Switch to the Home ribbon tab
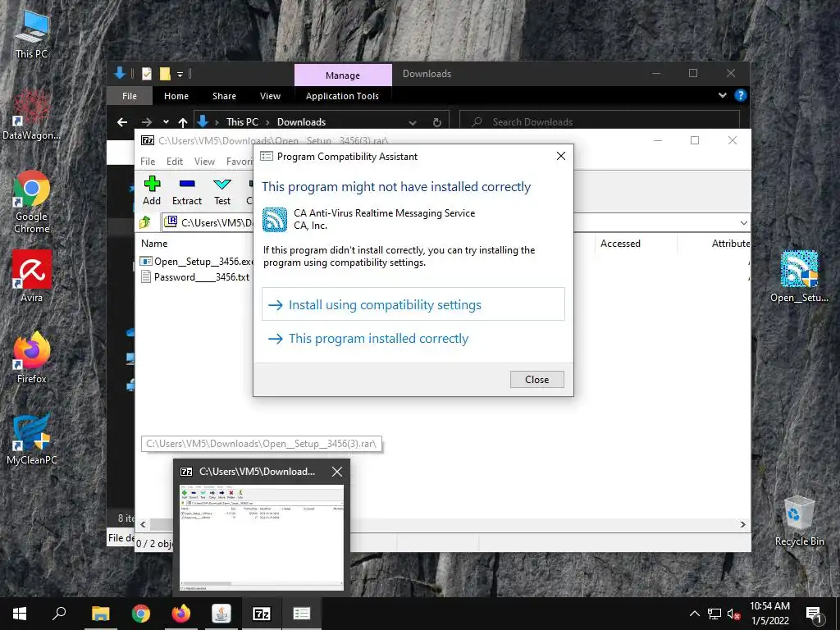 click(176, 96)
